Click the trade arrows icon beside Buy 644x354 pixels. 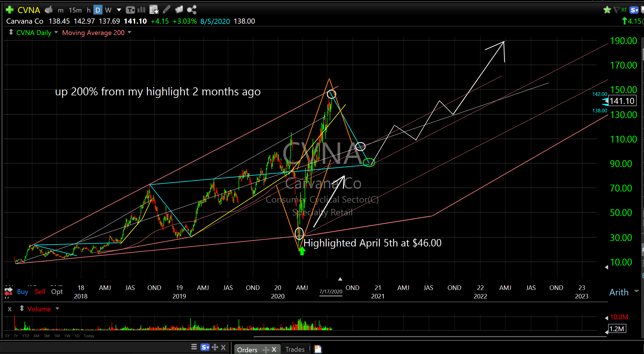(x=9, y=292)
